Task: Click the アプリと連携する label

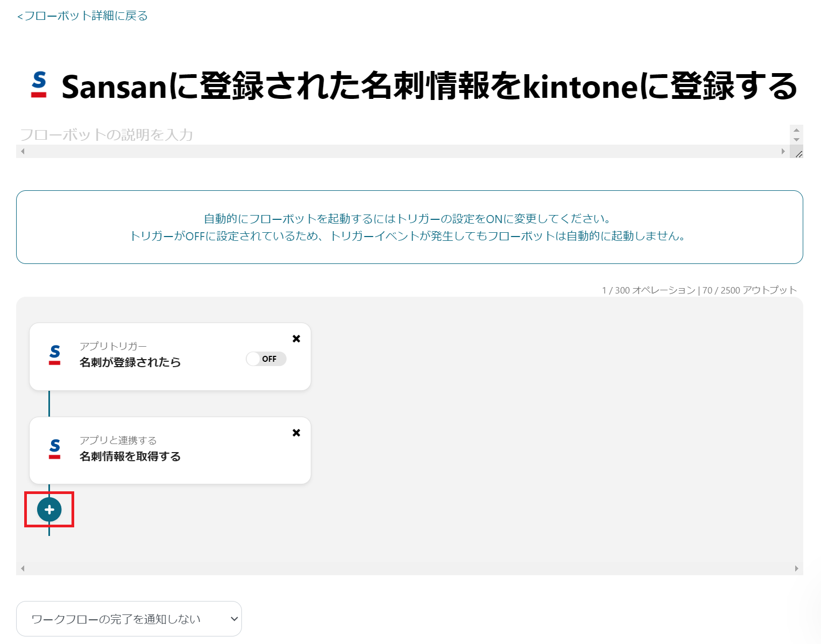Action: (x=118, y=440)
